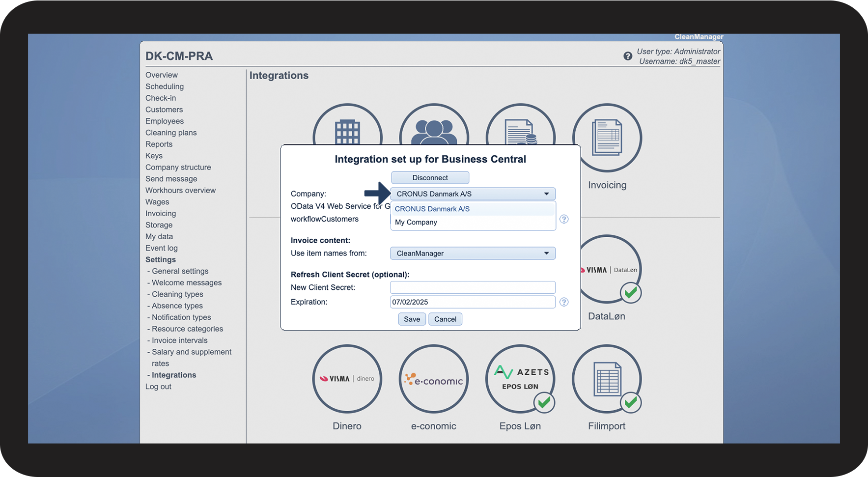Screen dimensions: 868x477
Task: Click the help question mark beside username
Action: tap(628, 56)
